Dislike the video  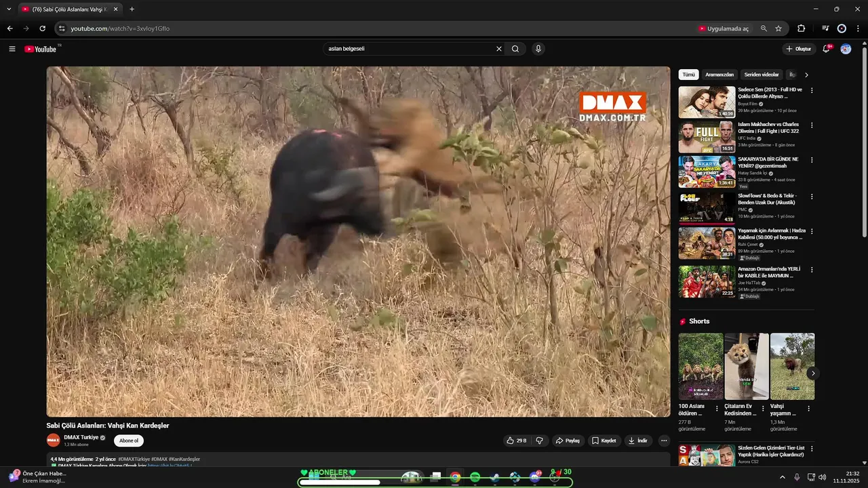[540, 441]
